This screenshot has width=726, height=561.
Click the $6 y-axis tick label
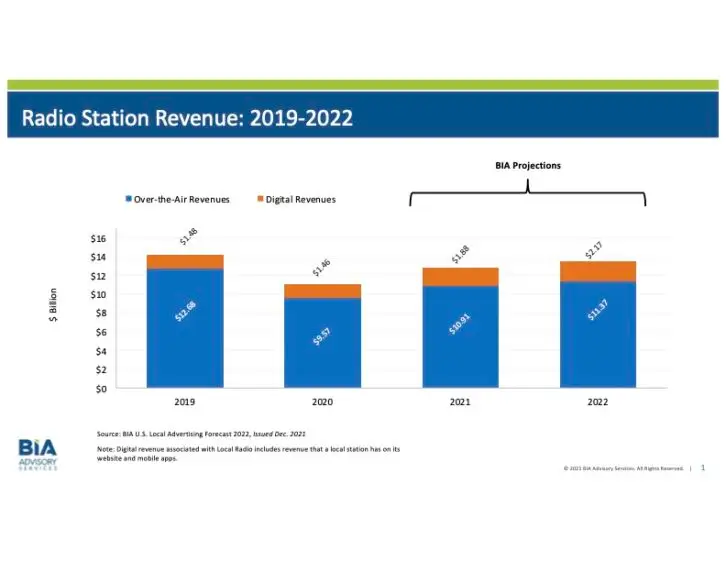click(101, 332)
